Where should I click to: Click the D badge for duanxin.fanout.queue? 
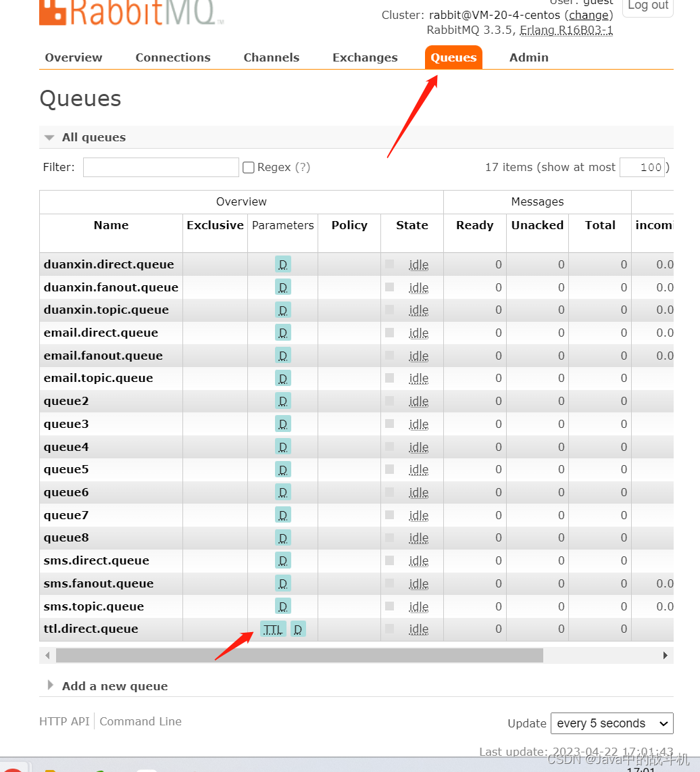(283, 287)
